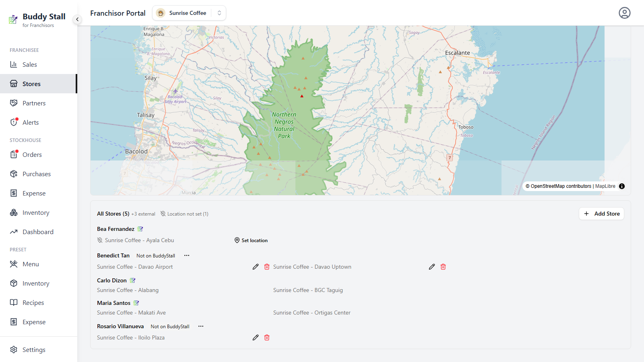Click Northern Negros Natural Park on map
Image resolution: width=644 pixels, height=362 pixels.
284,125
